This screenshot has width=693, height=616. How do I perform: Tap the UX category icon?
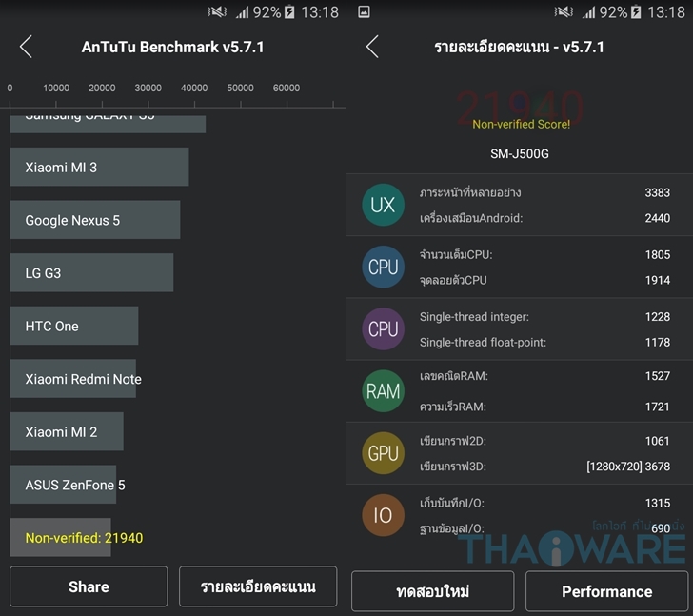(x=383, y=205)
